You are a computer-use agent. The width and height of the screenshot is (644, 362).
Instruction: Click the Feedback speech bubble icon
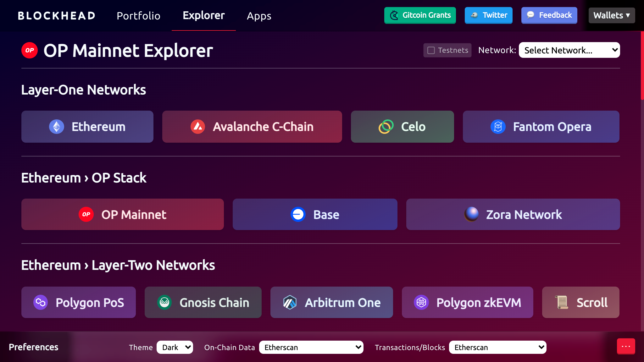(530, 15)
